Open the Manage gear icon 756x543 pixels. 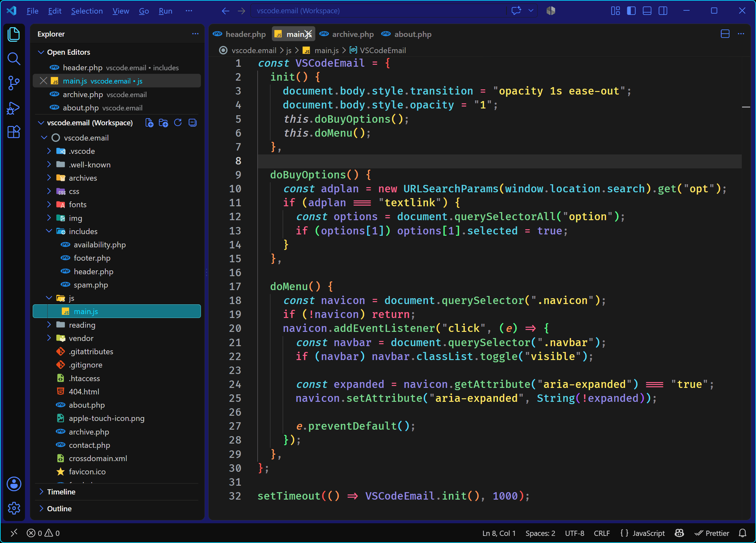(14, 508)
